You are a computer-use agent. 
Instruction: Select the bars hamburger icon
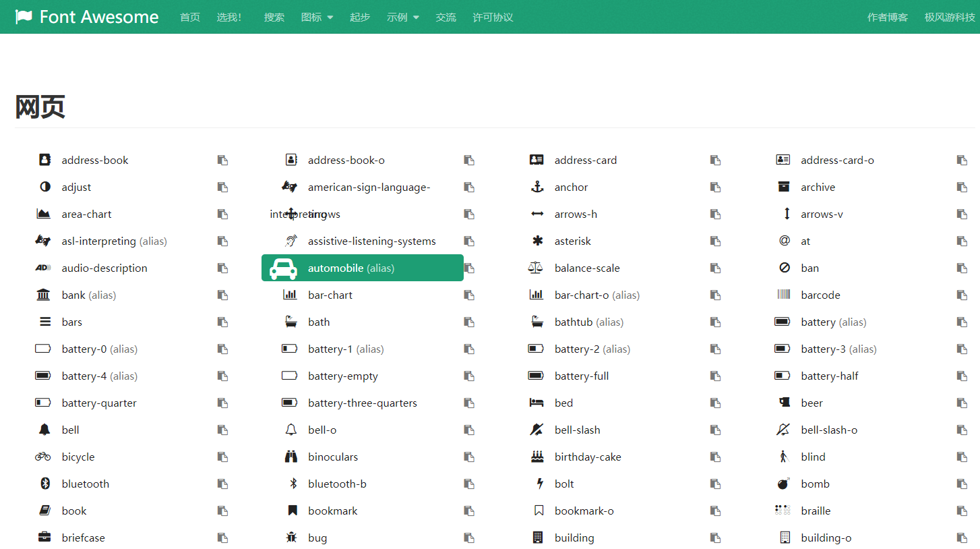pyautogui.click(x=45, y=322)
